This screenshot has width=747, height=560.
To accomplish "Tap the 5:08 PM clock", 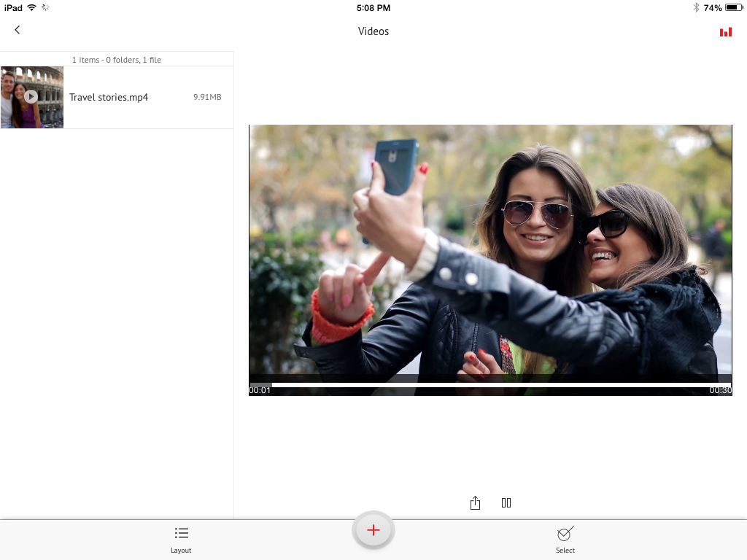I will point(373,7).
